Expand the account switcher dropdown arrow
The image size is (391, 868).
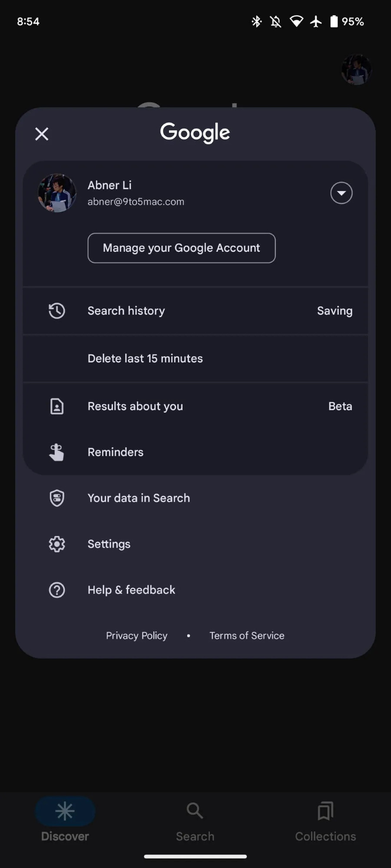(341, 193)
